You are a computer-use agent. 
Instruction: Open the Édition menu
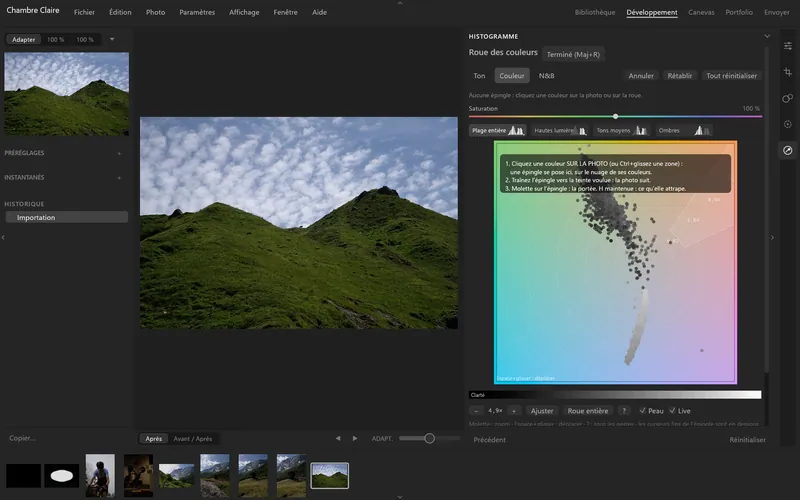(120, 12)
